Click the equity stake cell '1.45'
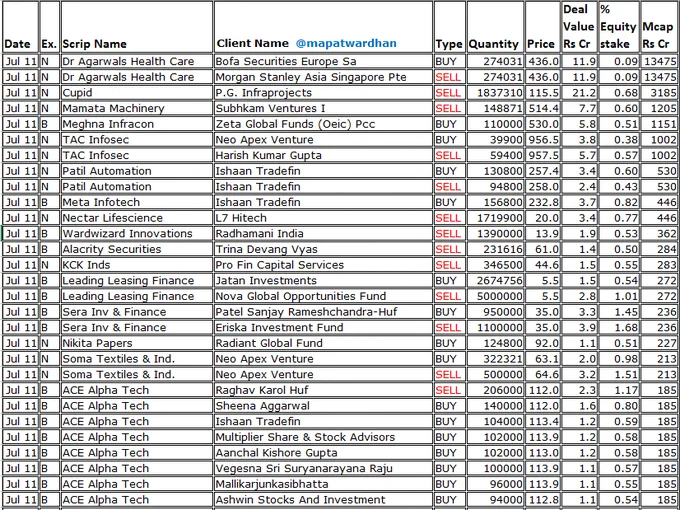Screen dimensions: 680x510 click(619, 311)
